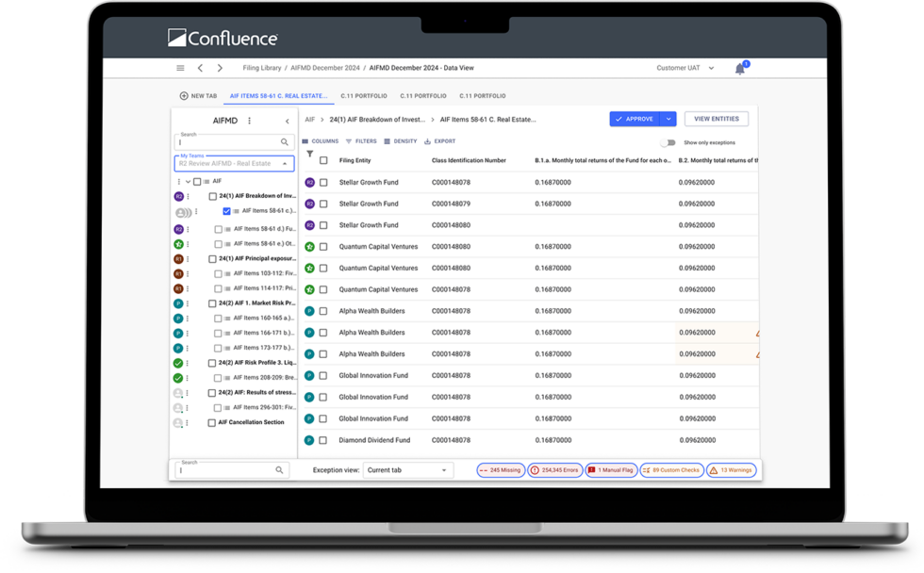Viewport: 924px width, 573px height.
Task: Click the column filter funnel icon
Action: tap(309, 154)
